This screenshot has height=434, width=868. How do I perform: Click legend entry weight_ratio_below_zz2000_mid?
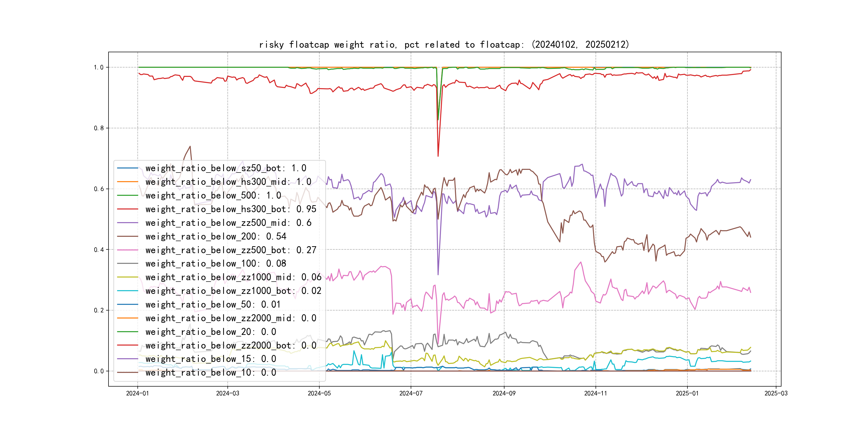coord(230,318)
